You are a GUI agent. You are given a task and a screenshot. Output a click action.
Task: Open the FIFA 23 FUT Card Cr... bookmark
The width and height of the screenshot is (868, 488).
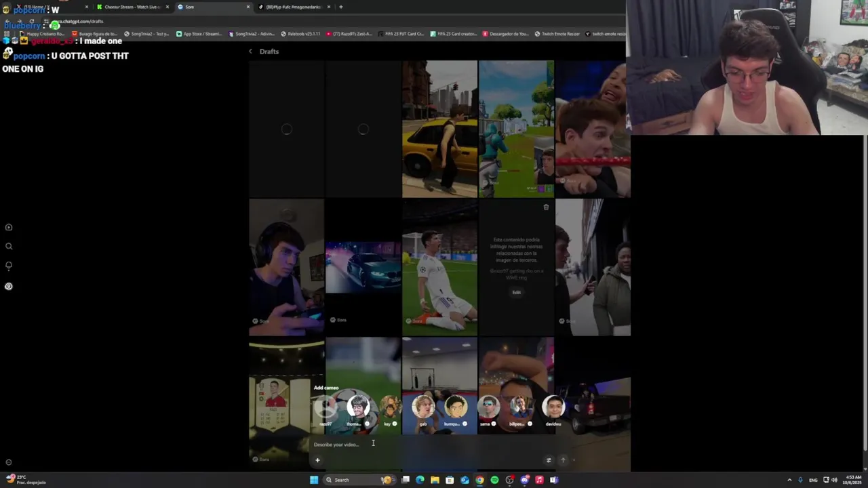click(400, 33)
